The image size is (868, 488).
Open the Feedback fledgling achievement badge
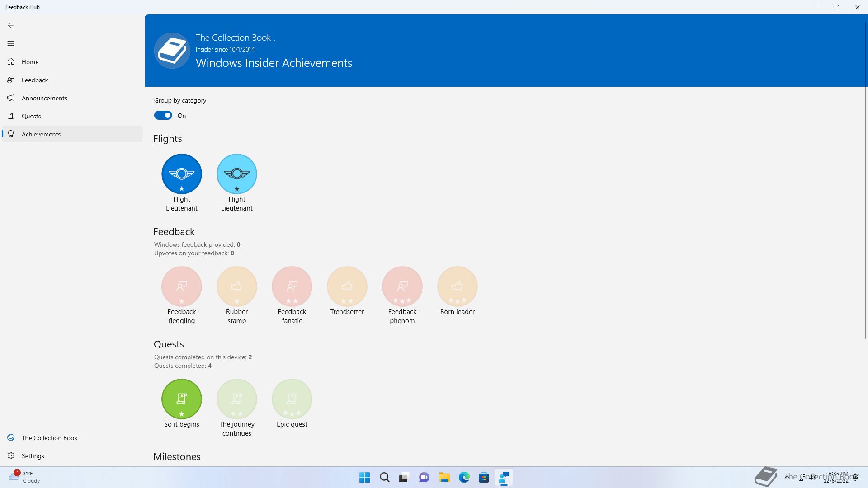[182, 286]
